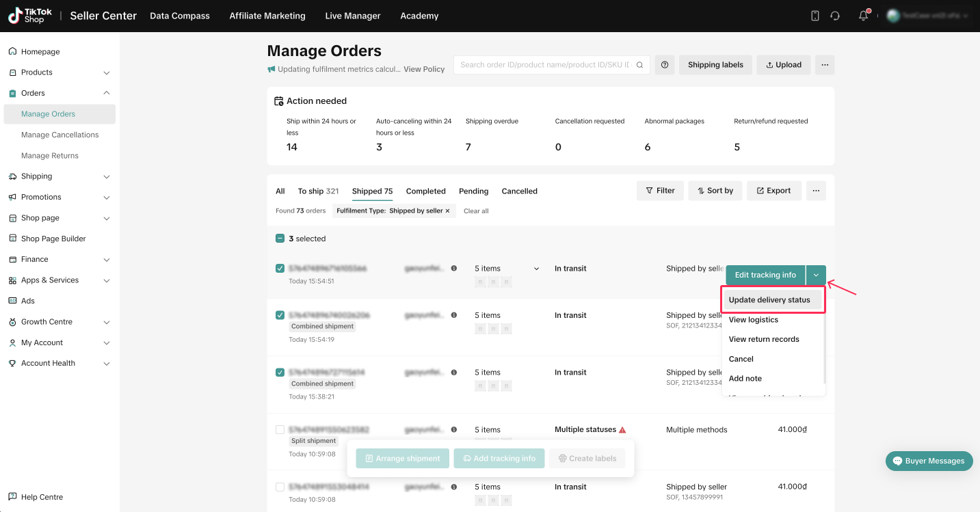This screenshot has width=980, height=512.
Task: Click the notification bell icon
Action: [x=863, y=16]
